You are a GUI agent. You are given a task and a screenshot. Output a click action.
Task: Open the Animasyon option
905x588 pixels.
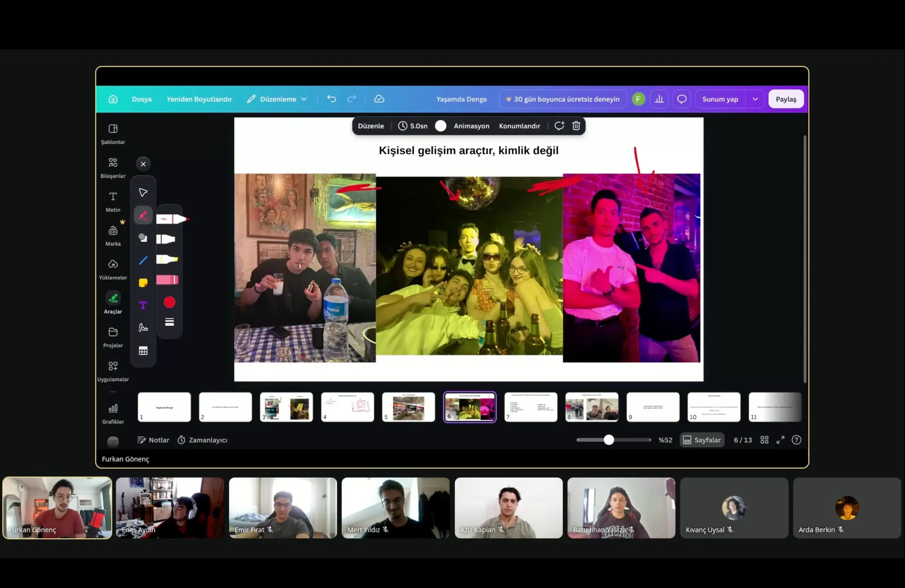(472, 126)
